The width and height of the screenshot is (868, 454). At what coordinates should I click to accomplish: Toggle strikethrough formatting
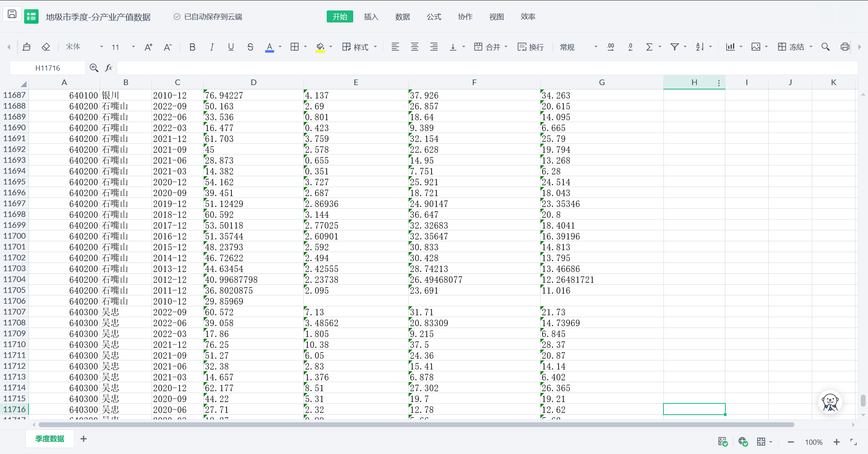point(250,47)
